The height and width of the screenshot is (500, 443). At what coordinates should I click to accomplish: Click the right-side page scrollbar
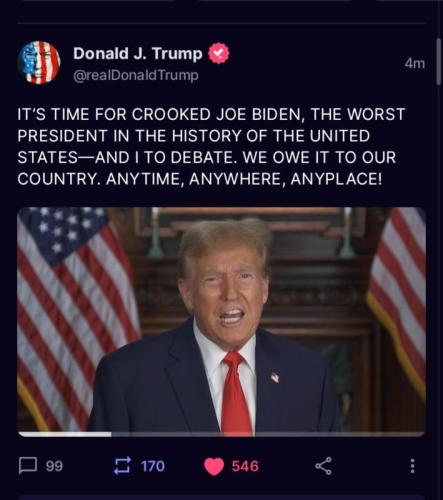coord(439,62)
